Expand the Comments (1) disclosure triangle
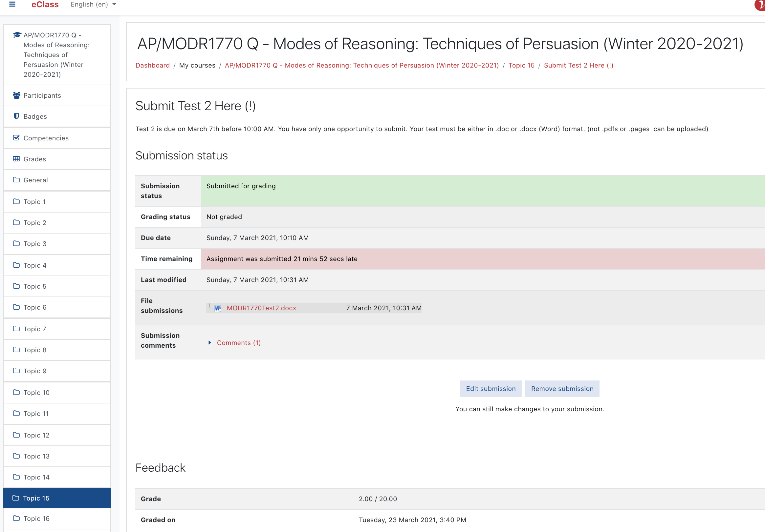Viewport: 765px width, 532px height. pos(209,342)
